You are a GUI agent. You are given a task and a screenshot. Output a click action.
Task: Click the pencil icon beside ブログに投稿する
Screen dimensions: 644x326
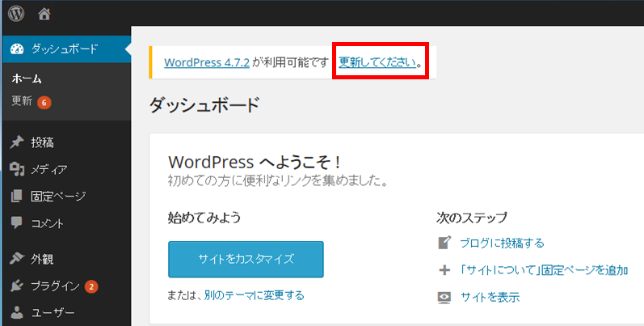pyautogui.click(x=444, y=243)
